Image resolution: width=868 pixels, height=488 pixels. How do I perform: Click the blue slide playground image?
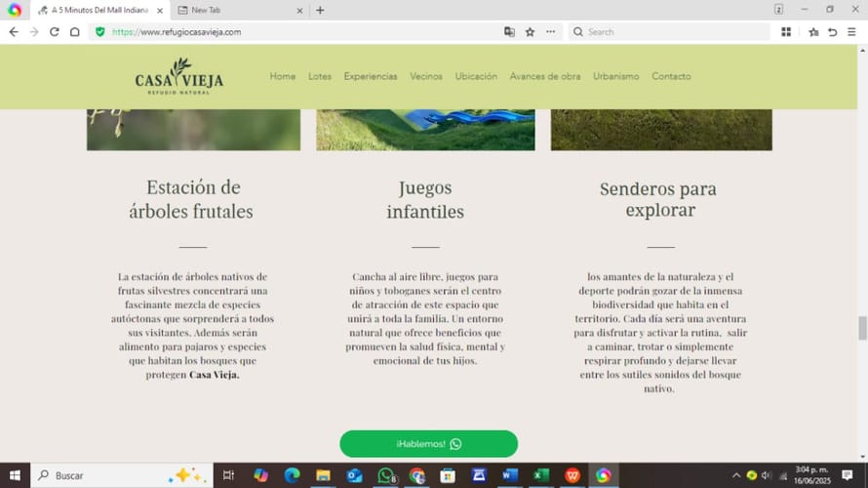[425, 130]
